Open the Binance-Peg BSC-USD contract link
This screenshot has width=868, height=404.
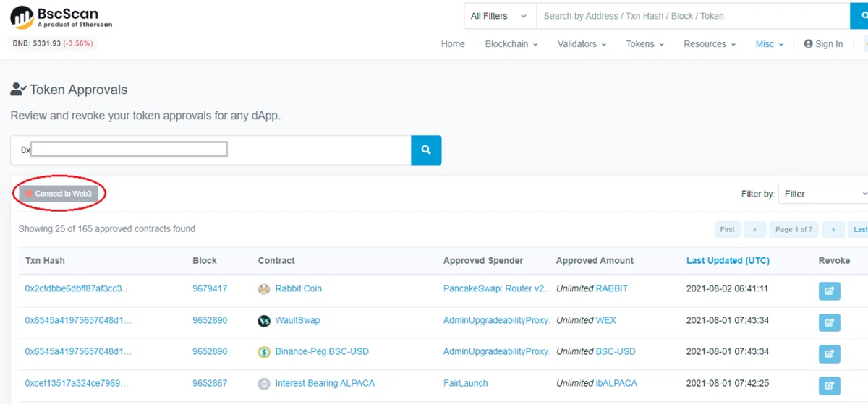[x=322, y=352]
